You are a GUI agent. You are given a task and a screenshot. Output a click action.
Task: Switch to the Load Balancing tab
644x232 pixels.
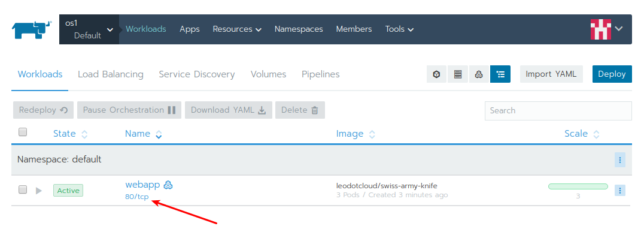(x=111, y=74)
